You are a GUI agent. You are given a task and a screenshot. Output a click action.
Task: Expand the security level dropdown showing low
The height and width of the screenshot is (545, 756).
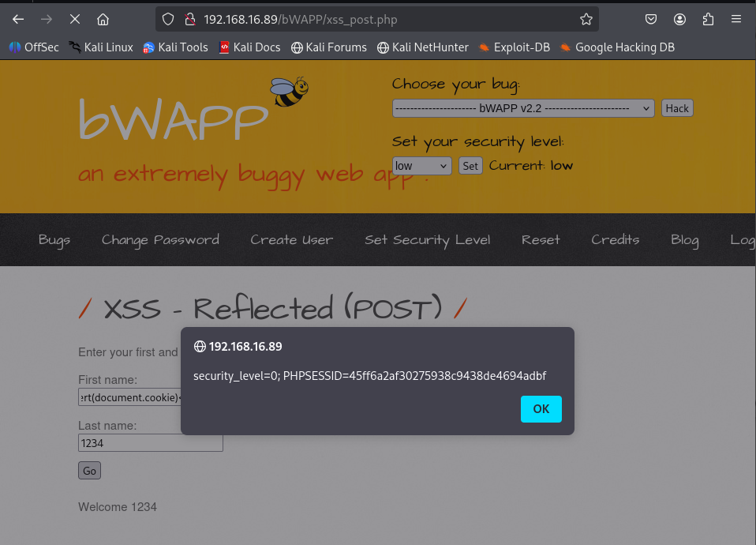point(421,166)
